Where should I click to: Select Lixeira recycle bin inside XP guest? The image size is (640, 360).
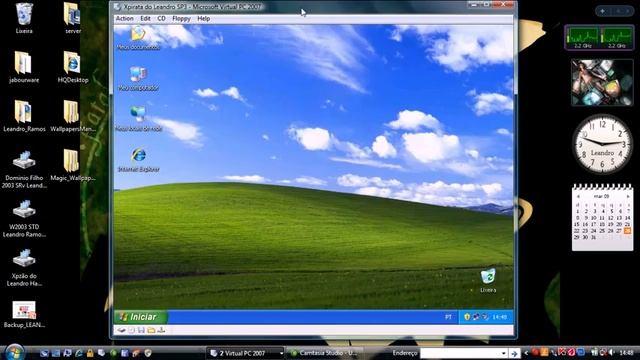tap(488, 281)
